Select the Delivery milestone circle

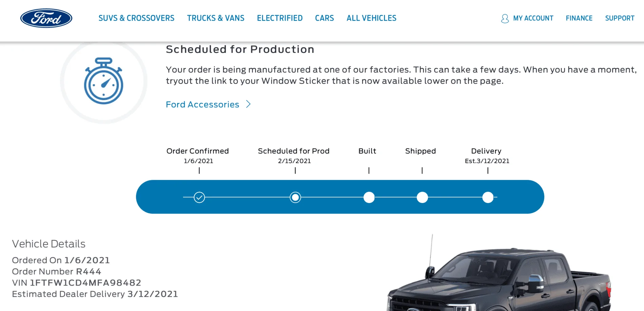click(488, 197)
